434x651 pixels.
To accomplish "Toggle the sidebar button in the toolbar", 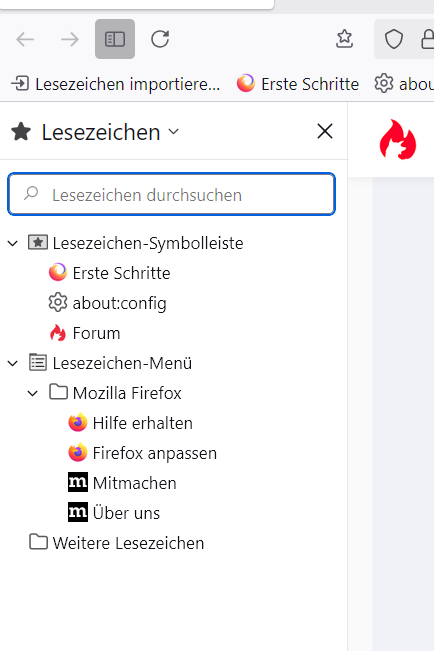I will pos(115,39).
